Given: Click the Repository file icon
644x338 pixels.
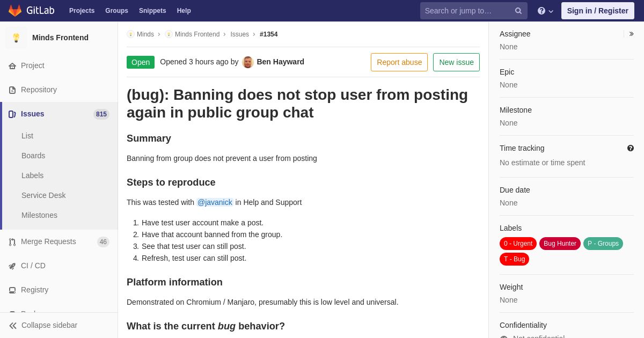Looking at the screenshot, I should (12, 90).
